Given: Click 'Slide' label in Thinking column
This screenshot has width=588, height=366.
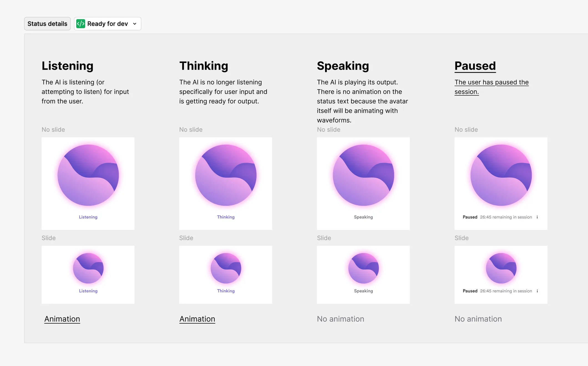Looking at the screenshot, I should (x=186, y=238).
